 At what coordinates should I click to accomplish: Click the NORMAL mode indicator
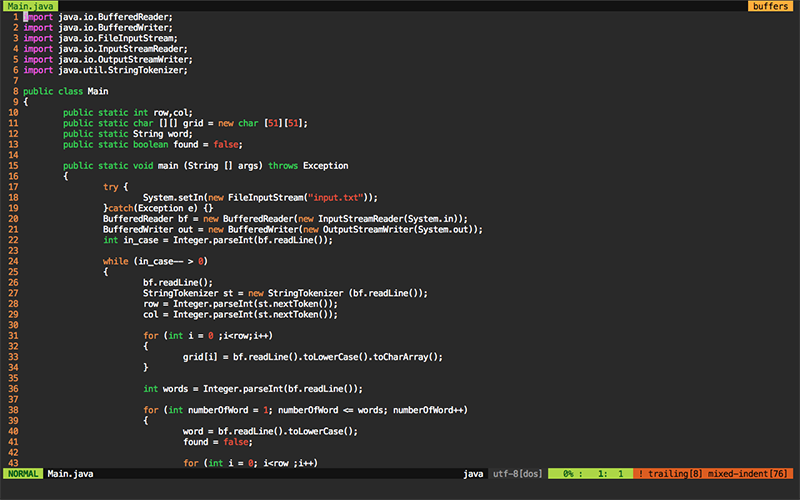point(23,474)
